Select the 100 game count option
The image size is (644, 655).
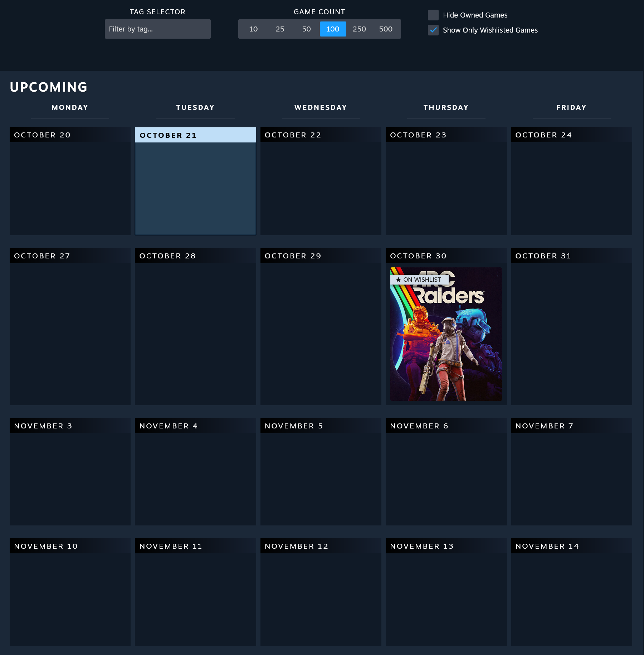(333, 29)
